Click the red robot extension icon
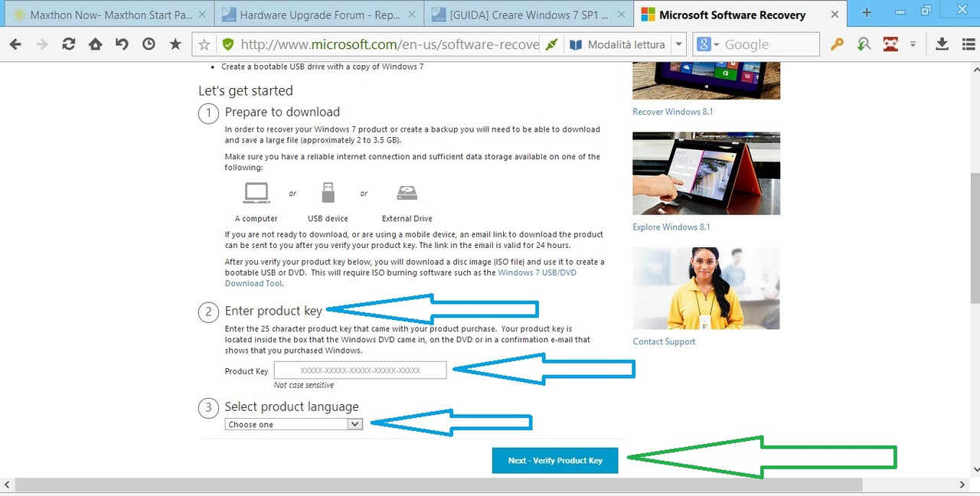The height and width of the screenshot is (496, 980). pos(890,44)
